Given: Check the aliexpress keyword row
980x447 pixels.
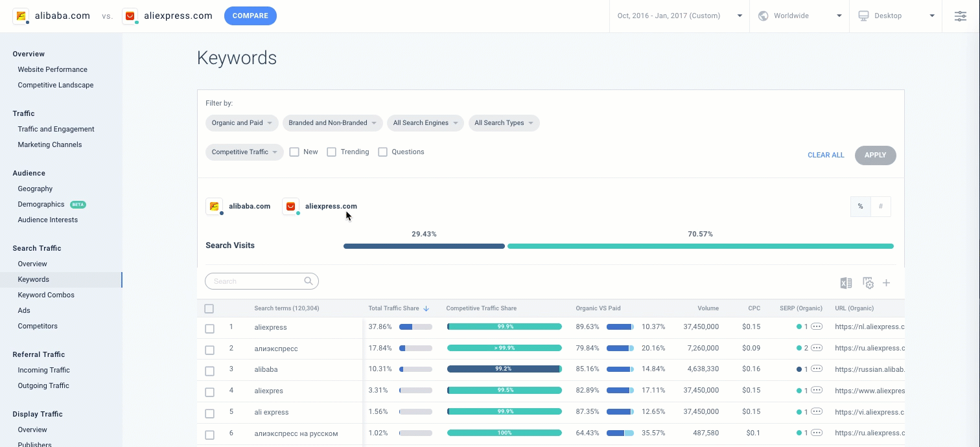Looking at the screenshot, I should point(209,328).
